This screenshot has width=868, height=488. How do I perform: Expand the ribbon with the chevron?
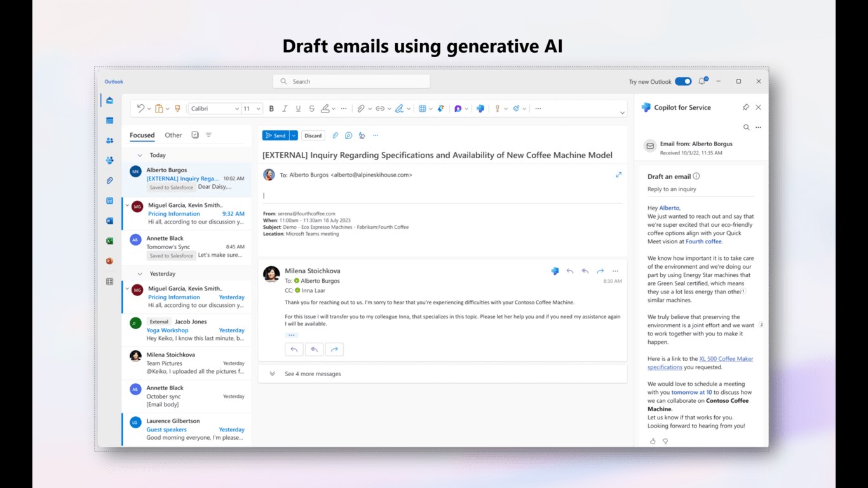[622, 112]
